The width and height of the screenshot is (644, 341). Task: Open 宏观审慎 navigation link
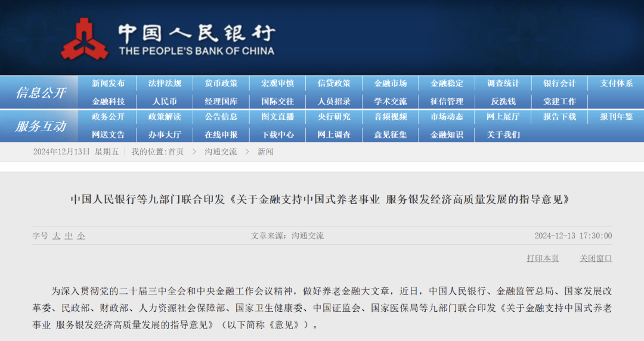(x=278, y=83)
